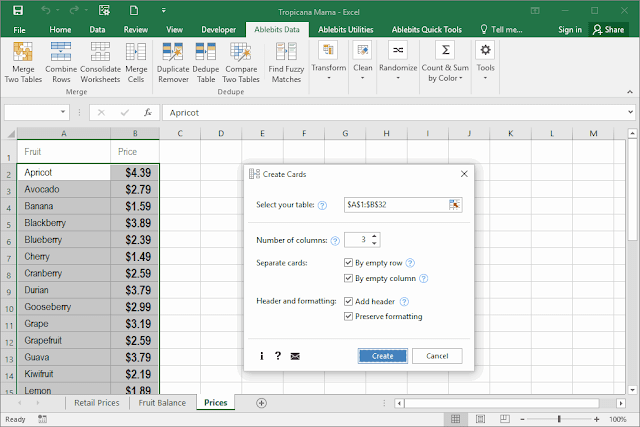Click zoom out minus button
The width and height of the screenshot is (640, 427).
click(522, 419)
